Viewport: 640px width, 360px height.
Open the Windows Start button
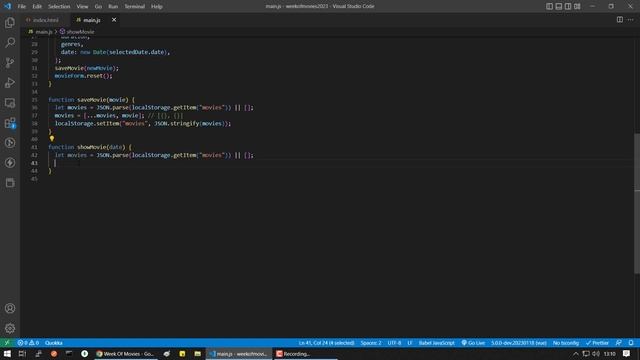coord(7,354)
